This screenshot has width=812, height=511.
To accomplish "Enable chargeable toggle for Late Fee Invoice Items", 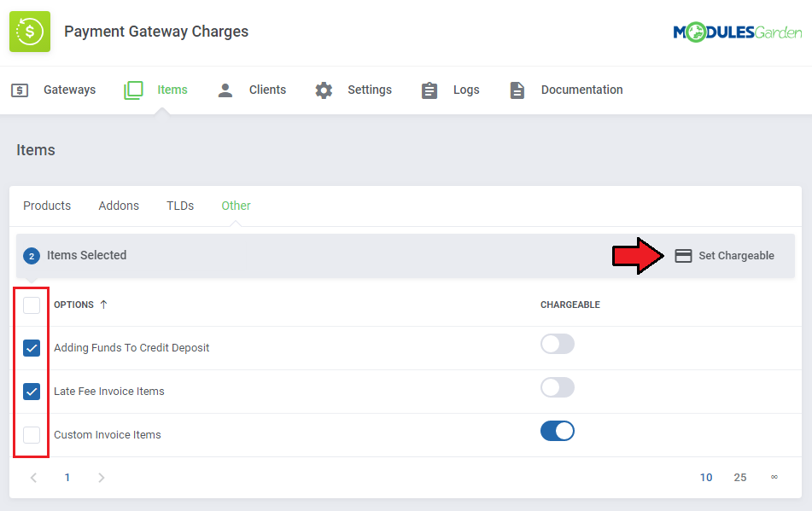I will point(558,387).
